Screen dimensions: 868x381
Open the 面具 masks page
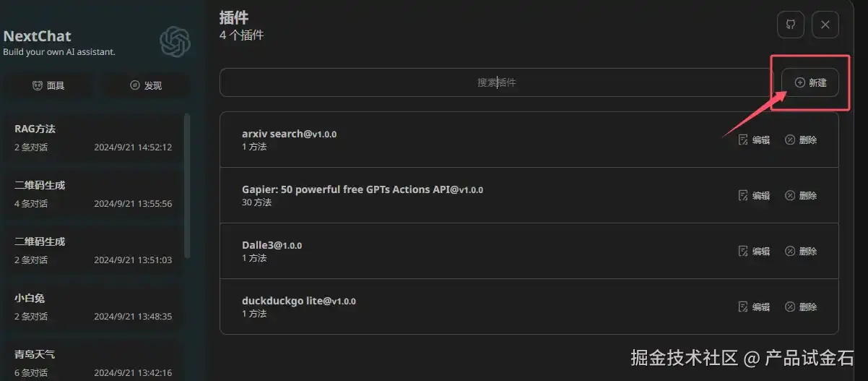tap(48, 85)
